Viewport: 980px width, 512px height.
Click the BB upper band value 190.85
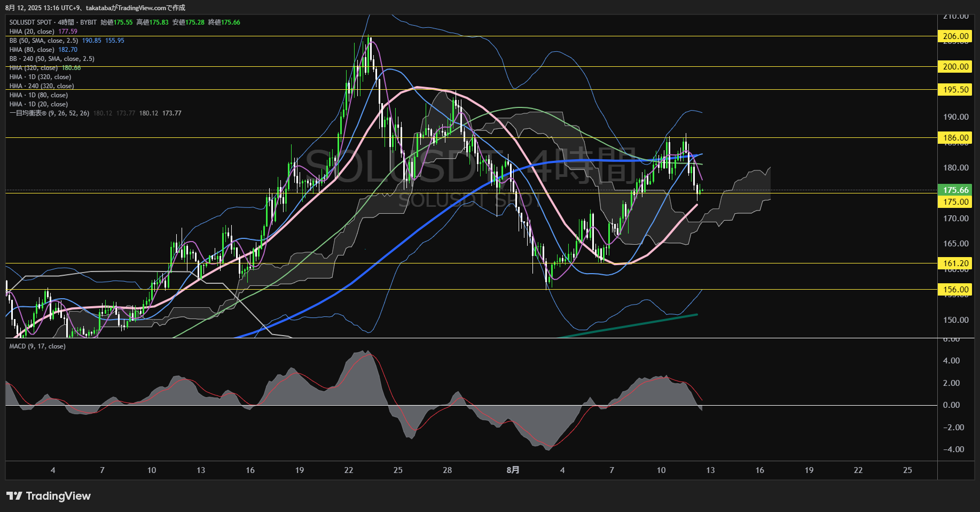point(91,41)
